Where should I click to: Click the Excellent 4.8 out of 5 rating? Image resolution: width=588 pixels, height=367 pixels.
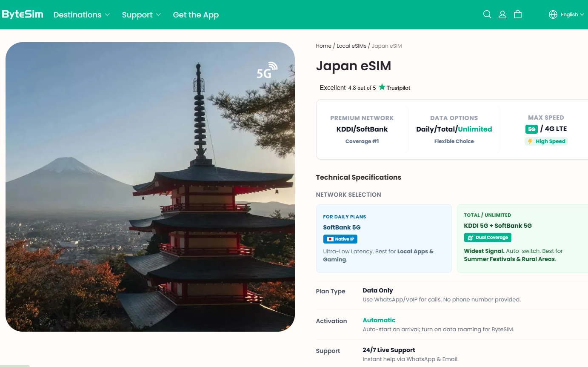(x=348, y=88)
